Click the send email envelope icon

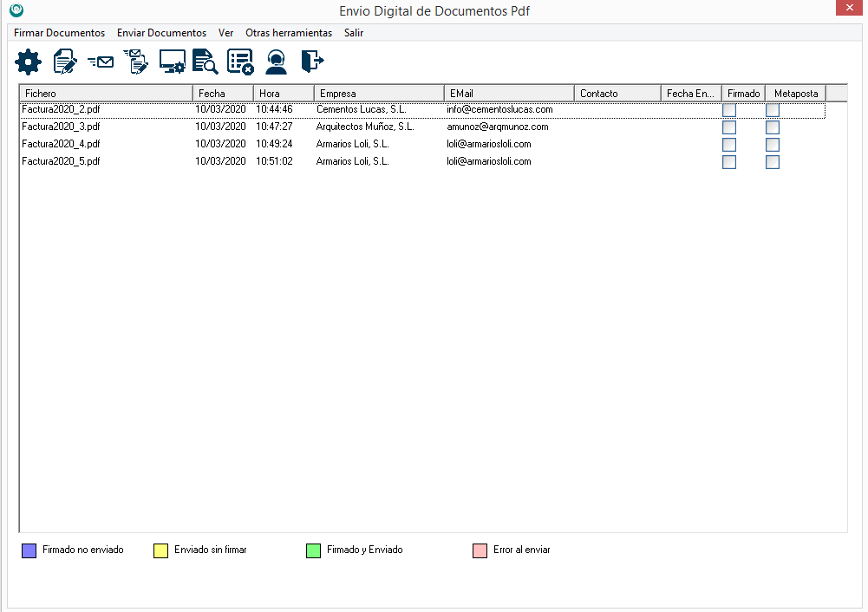tap(101, 62)
